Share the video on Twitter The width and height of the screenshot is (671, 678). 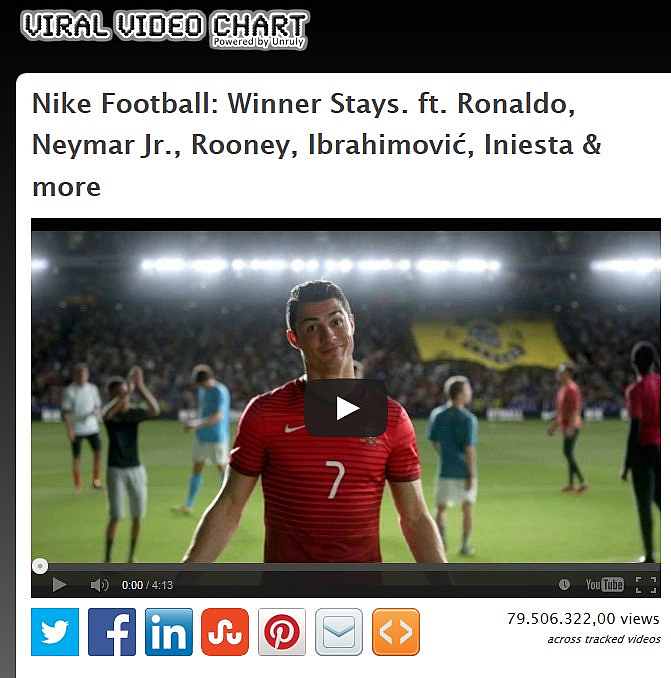[55, 632]
